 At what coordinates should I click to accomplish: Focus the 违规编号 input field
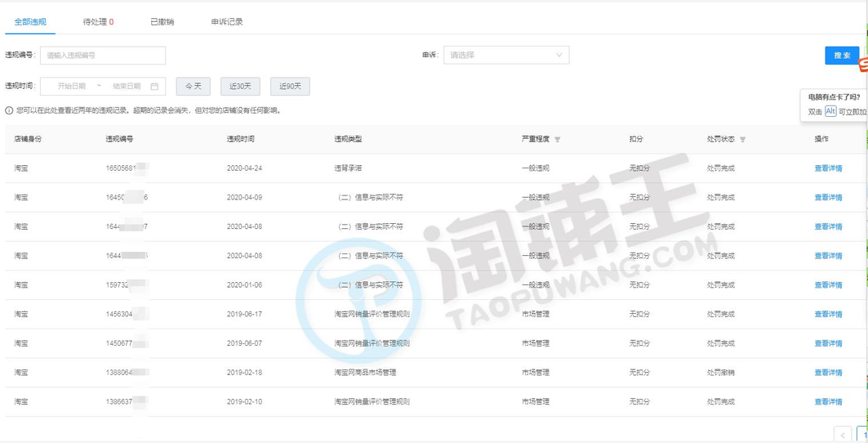click(103, 56)
